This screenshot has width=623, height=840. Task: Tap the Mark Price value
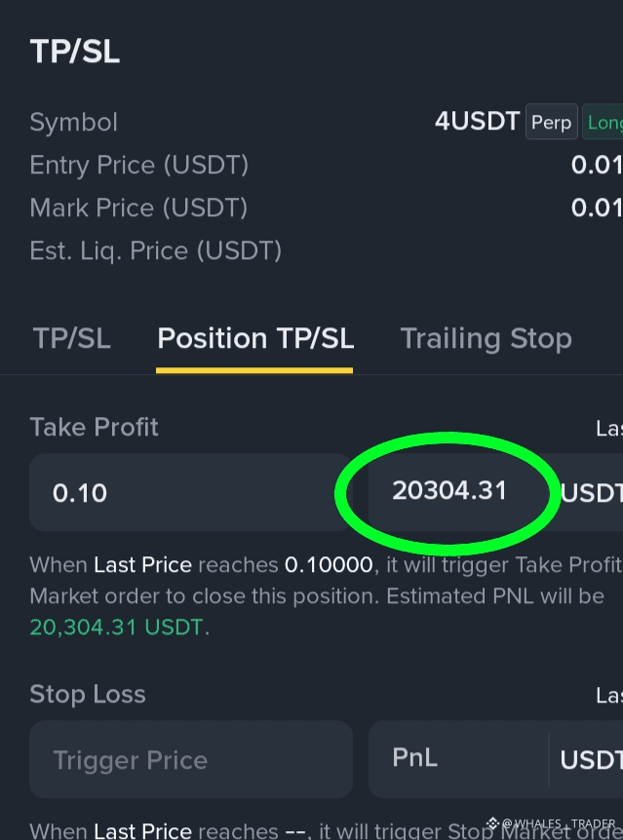[597, 208]
